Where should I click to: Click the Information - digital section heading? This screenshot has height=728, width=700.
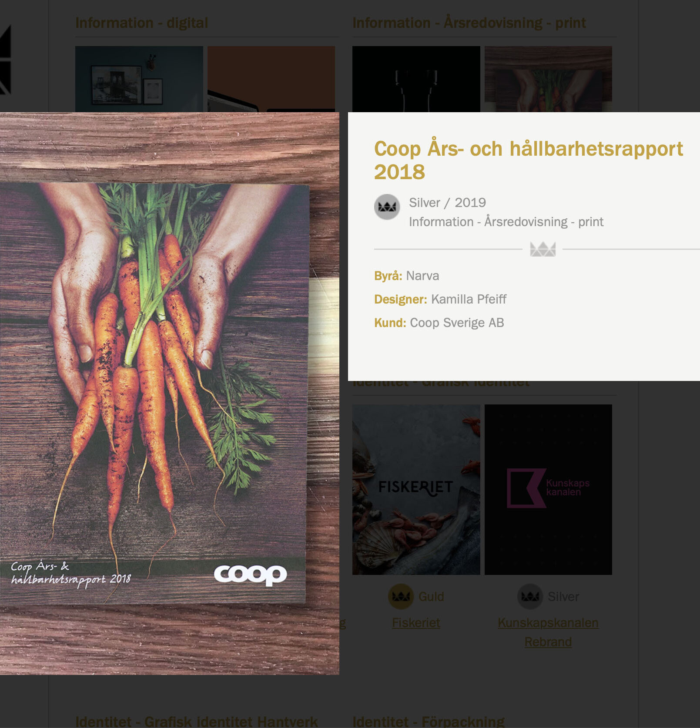click(x=141, y=23)
